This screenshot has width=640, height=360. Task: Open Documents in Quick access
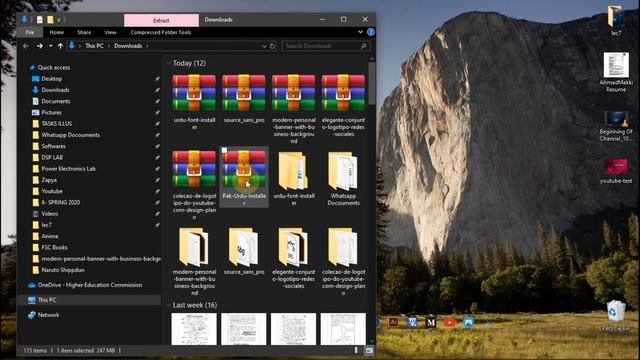pyautogui.click(x=56, y=101)
